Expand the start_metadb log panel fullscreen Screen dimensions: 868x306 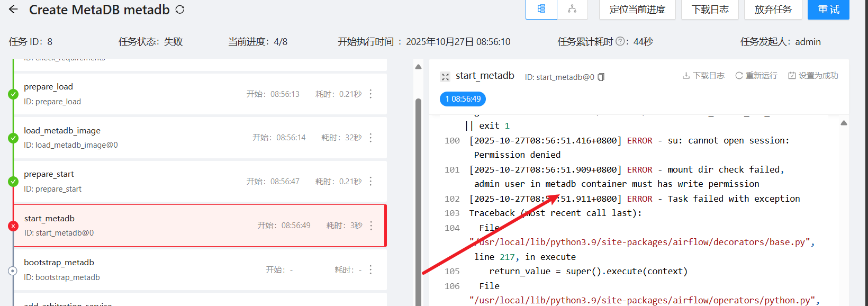(x=445, y=77)
